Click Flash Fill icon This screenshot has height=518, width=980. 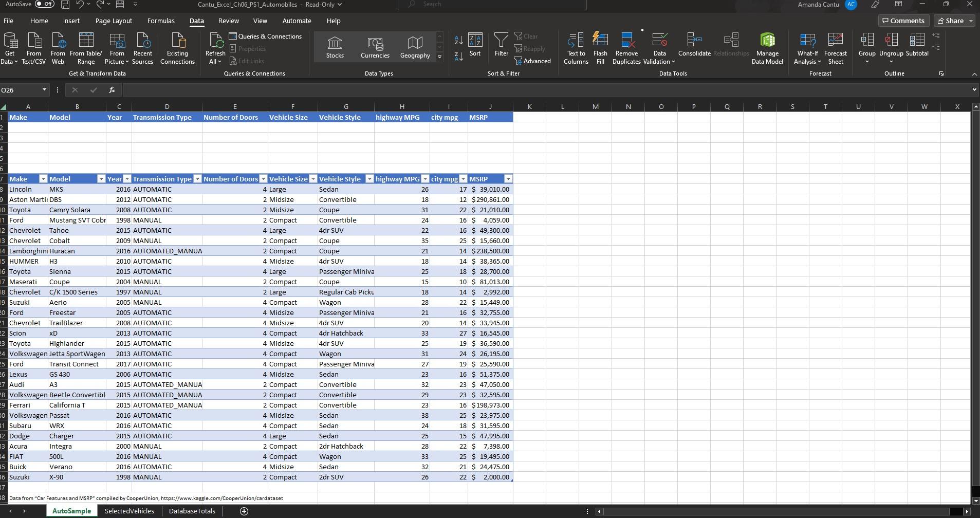600,49
